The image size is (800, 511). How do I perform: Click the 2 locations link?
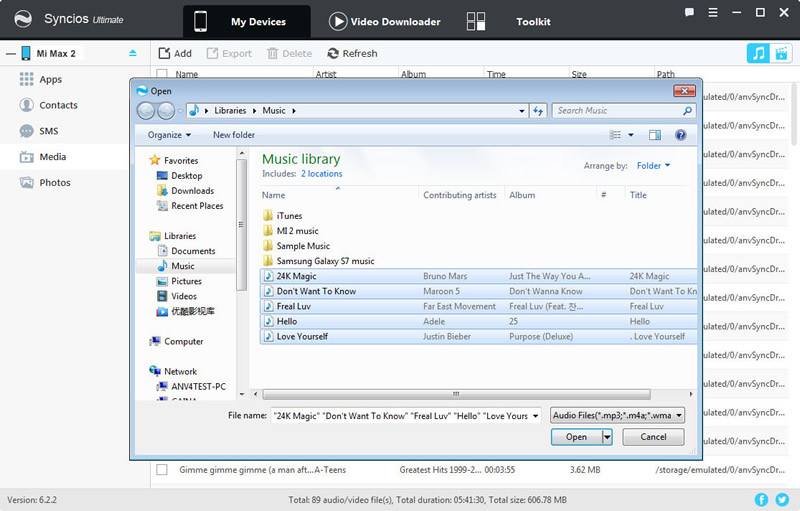tap(321, 173)
